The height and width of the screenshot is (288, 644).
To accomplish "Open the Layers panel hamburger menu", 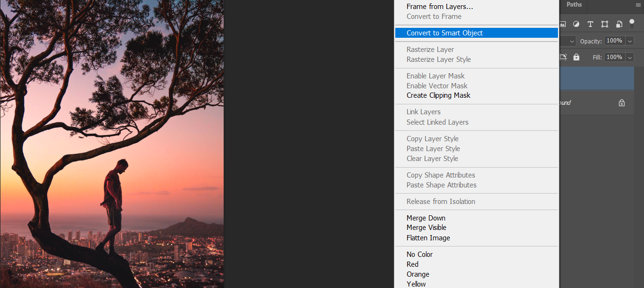I will [638, 5].
